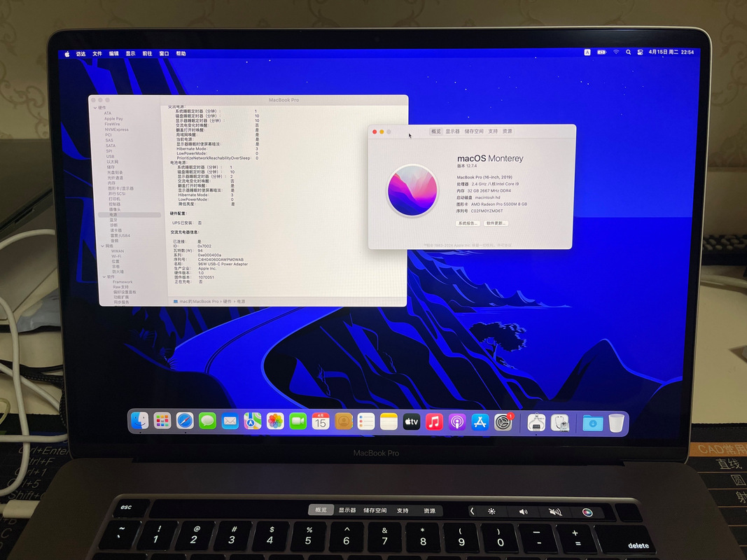
Task: Click the 系统报告 button
Action: click(x=467, y=223)
